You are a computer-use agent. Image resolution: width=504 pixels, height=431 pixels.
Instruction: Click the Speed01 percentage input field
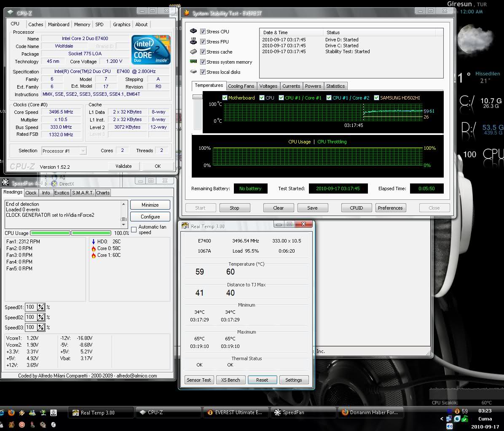pyautogui.click(x=30, y=307)
